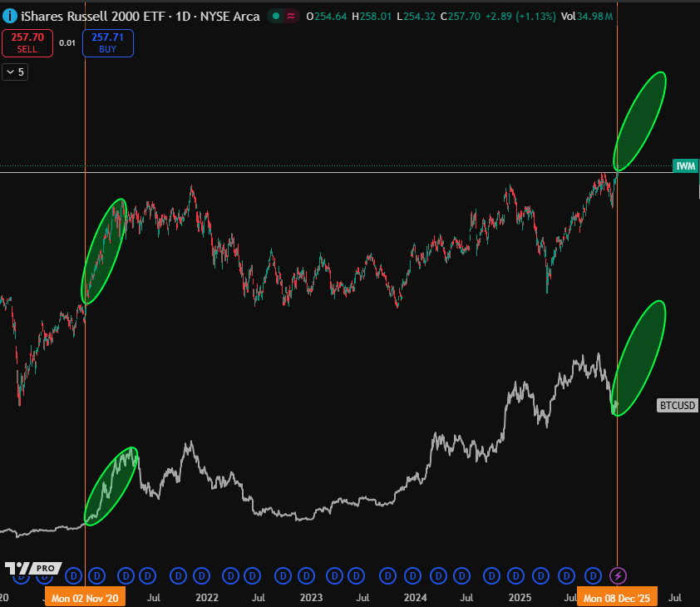Viewport: 700px width, 607px height.
Task: Open the purple lightning bolt event marker
Action: 618,575
